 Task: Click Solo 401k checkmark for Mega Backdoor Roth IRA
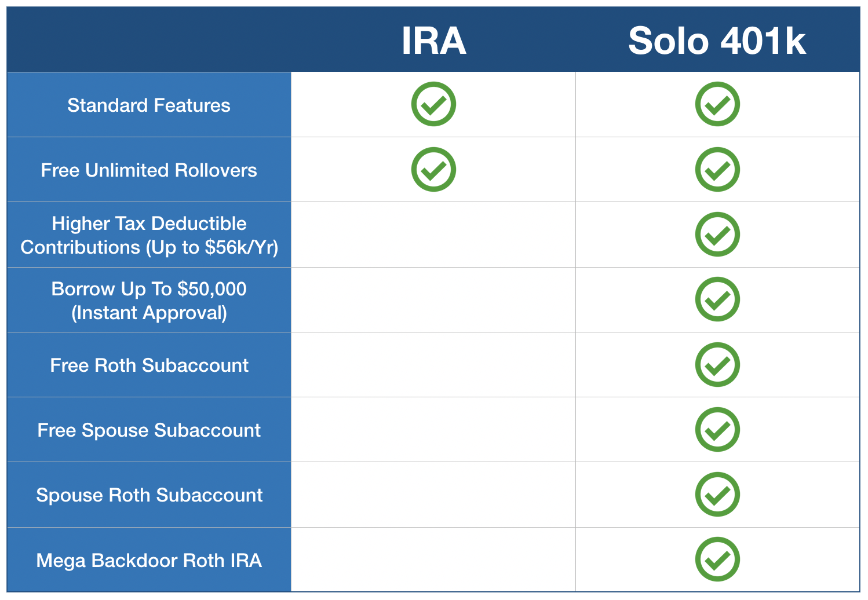pos(717,559)
